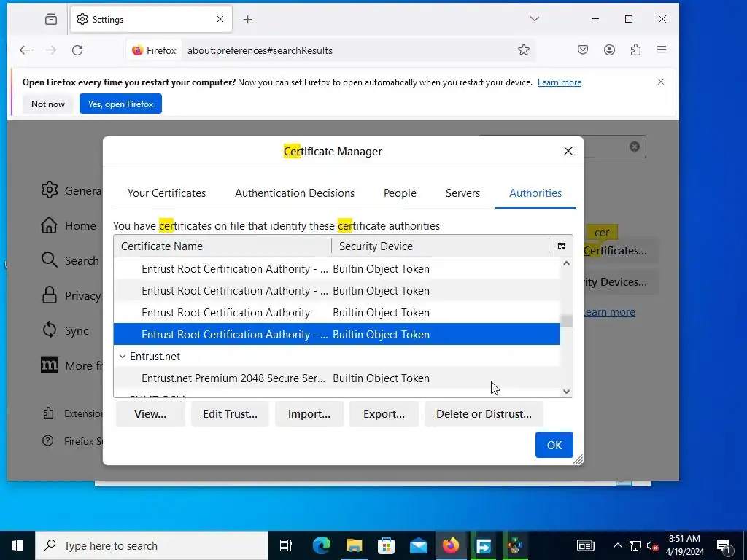Reload the current page
Viewport: 747px width, 560px height.
[77, 50]
